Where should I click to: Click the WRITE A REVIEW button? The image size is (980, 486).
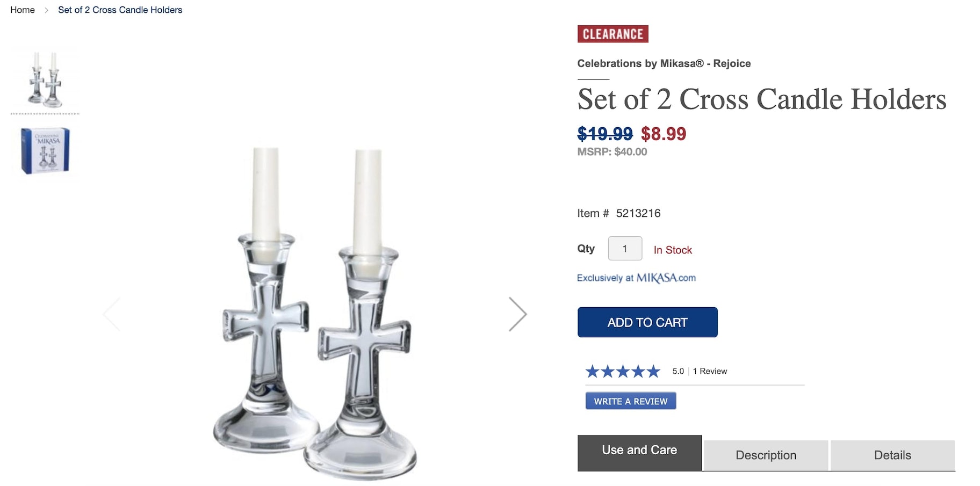tap(631, 401)
